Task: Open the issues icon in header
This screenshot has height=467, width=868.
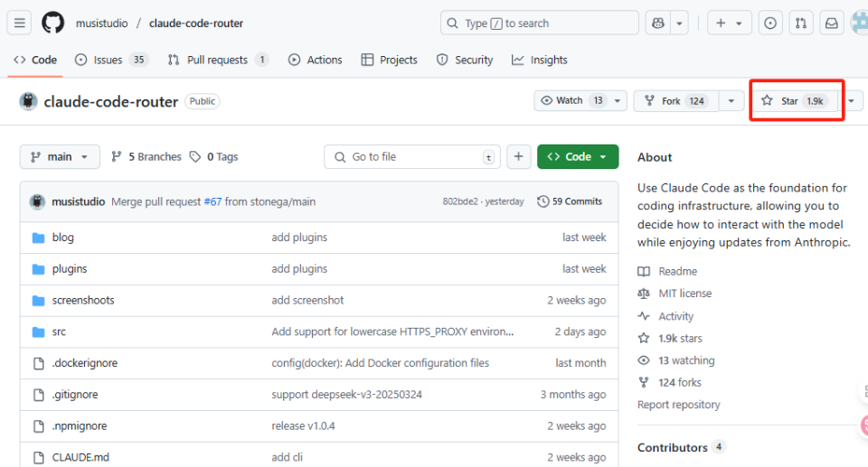Action: (x=770, y=23)
